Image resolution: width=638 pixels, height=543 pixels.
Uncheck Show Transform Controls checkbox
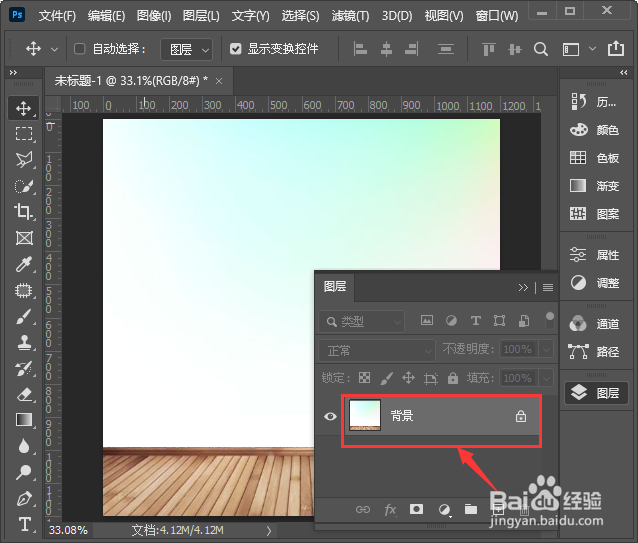pos(235,49)
